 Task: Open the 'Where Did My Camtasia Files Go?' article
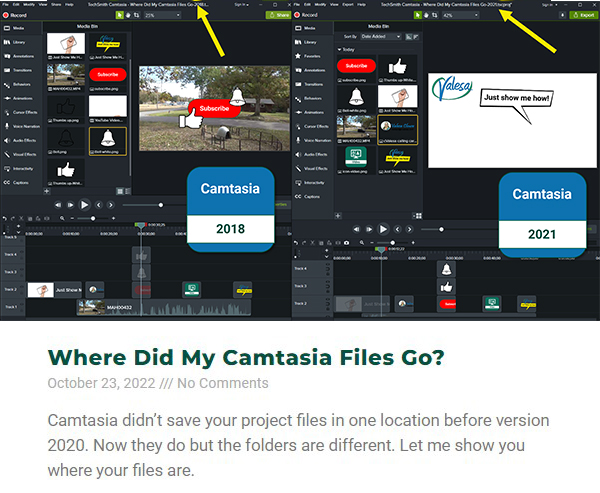click(x=246, y=357)
